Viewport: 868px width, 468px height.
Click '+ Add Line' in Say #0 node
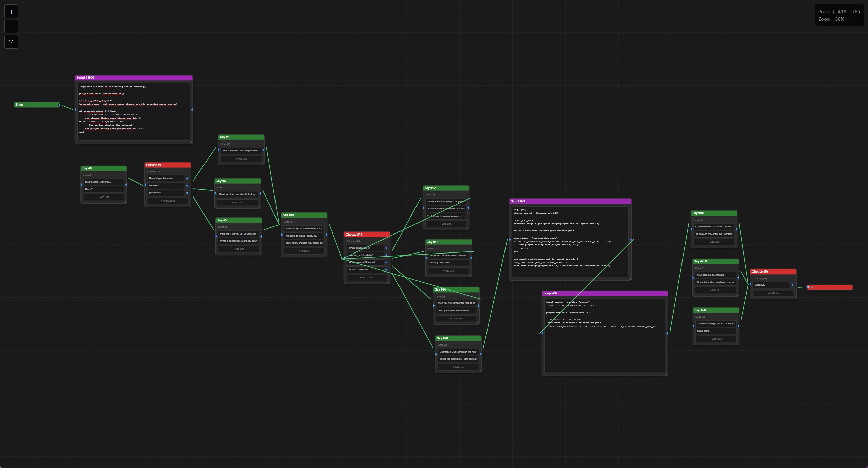(x=104, y=197)
